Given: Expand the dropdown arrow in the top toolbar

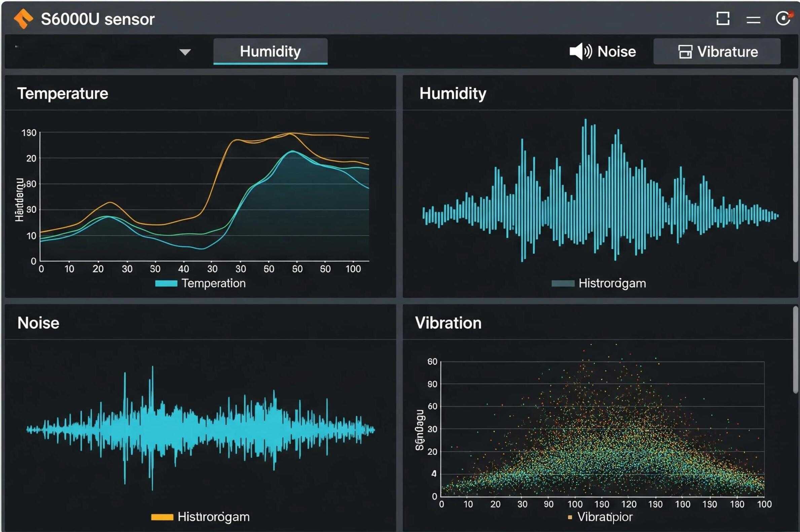Looking at the screenshot, I should (x=185, y=52).
